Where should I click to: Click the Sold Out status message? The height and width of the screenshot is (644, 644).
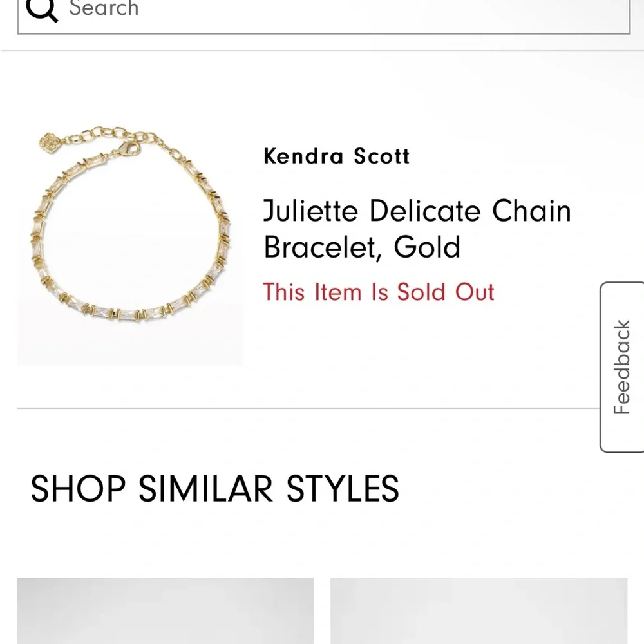[378, 292]
